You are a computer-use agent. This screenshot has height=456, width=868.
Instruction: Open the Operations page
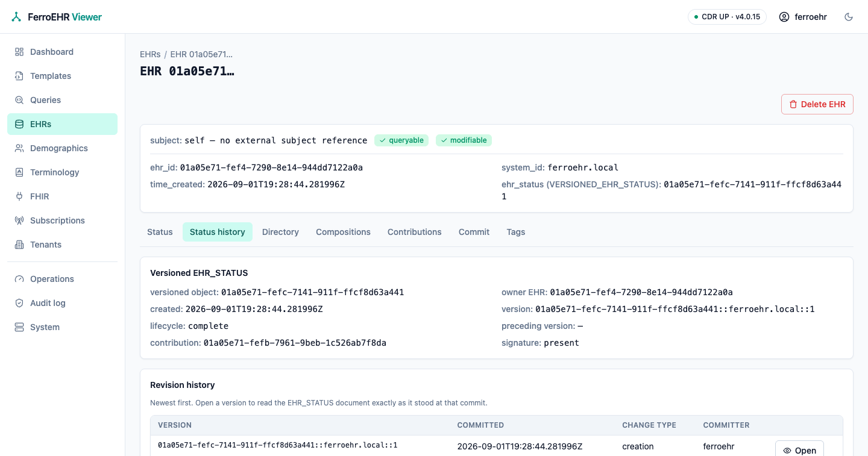click(x=62, y=279)
